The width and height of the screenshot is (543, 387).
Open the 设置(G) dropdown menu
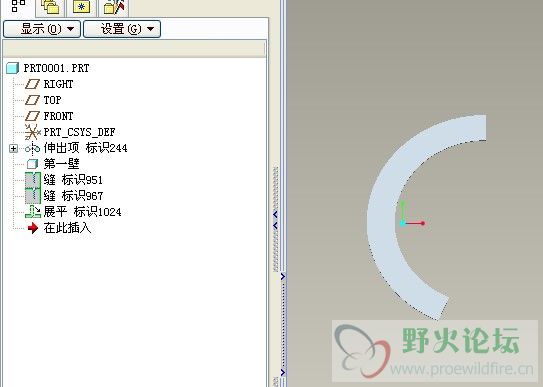click(122, 29)
